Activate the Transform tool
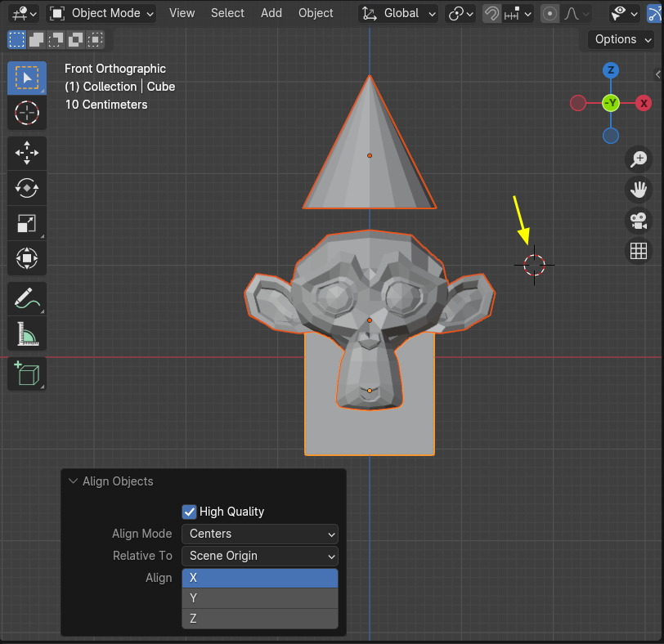Image resolution: width=664 pixels, height=644 pixels. pyautogui.click(x=27, y=258)
